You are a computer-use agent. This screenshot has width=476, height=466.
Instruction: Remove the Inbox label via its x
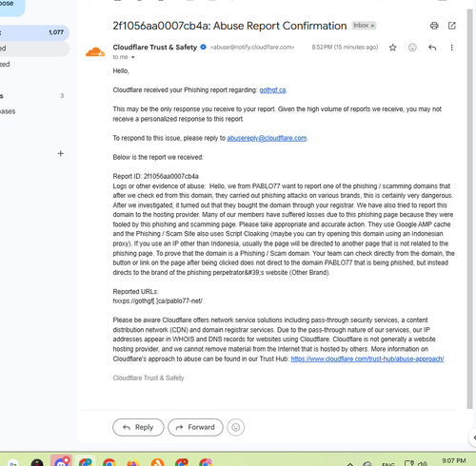point(372,26)
